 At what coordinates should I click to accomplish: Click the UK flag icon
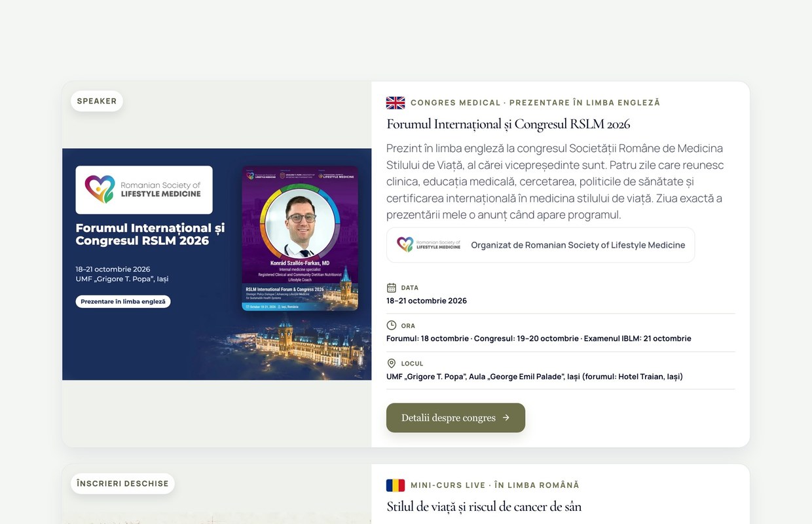click(396, 102)
